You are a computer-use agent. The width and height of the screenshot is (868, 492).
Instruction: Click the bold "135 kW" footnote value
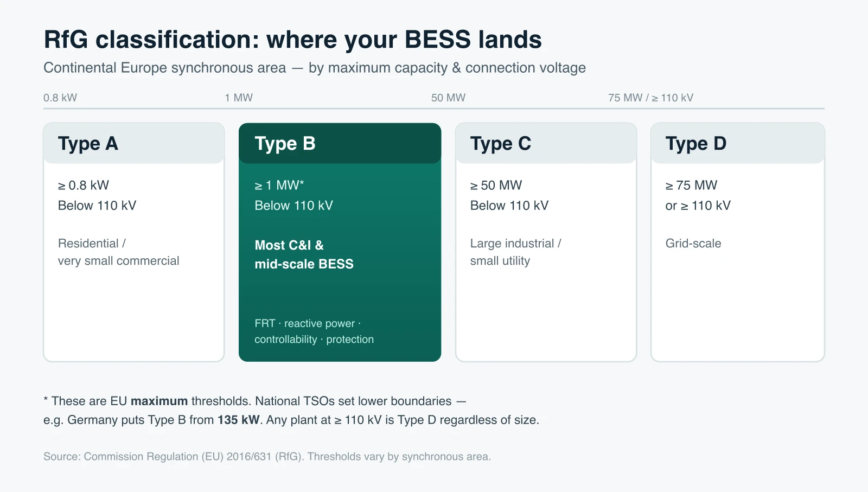[x=239, y=420]
